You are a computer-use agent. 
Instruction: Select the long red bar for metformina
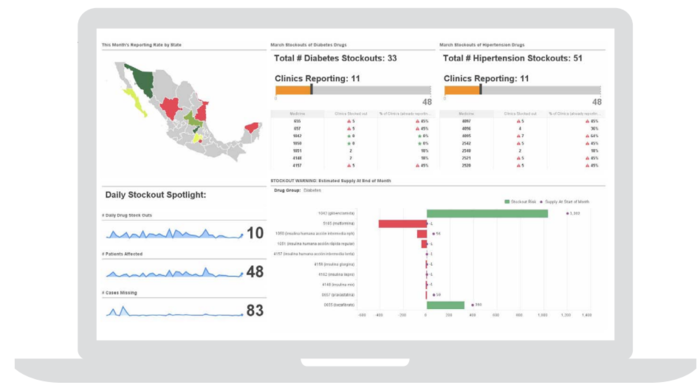tap(403, 224)
